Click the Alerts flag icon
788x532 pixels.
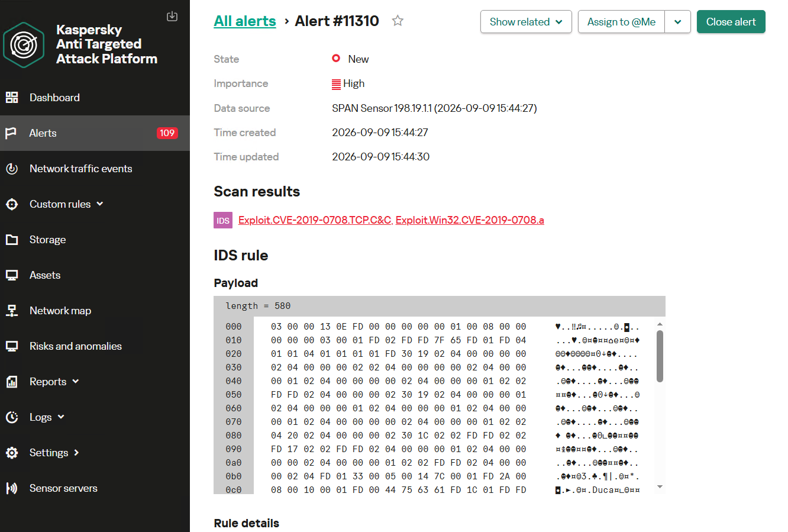pyautogui.click(x=11, y=133)
